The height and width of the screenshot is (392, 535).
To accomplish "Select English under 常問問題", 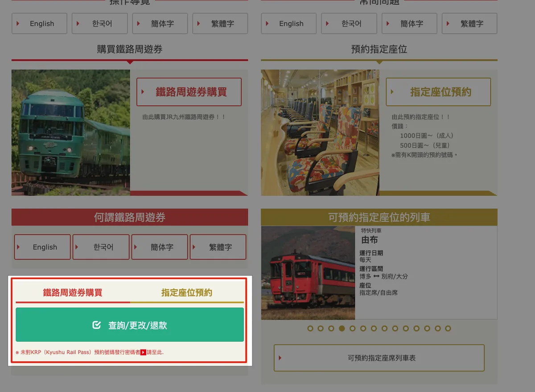I will click(288, 24).
